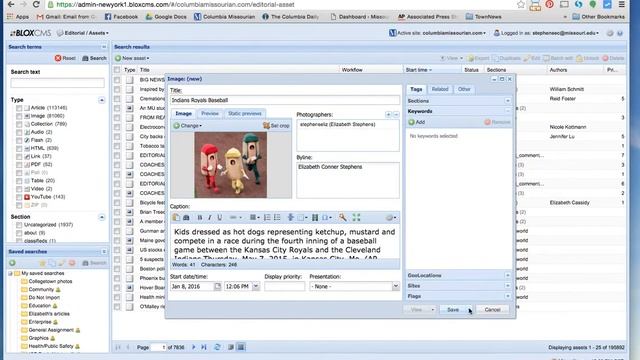
Task: Open Chrome menu hamburger icon
Action: point(621,4)
